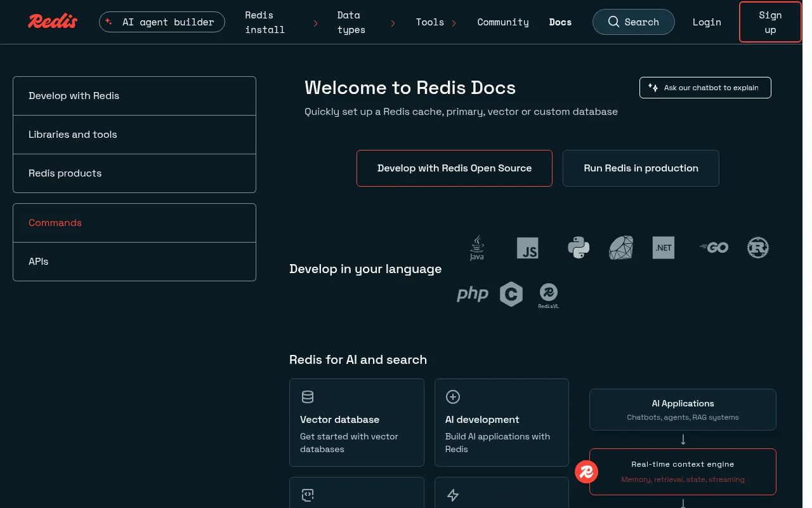Select the PHP language icon
This screenshot has height=508, width=812.
(x=473, y=294)
